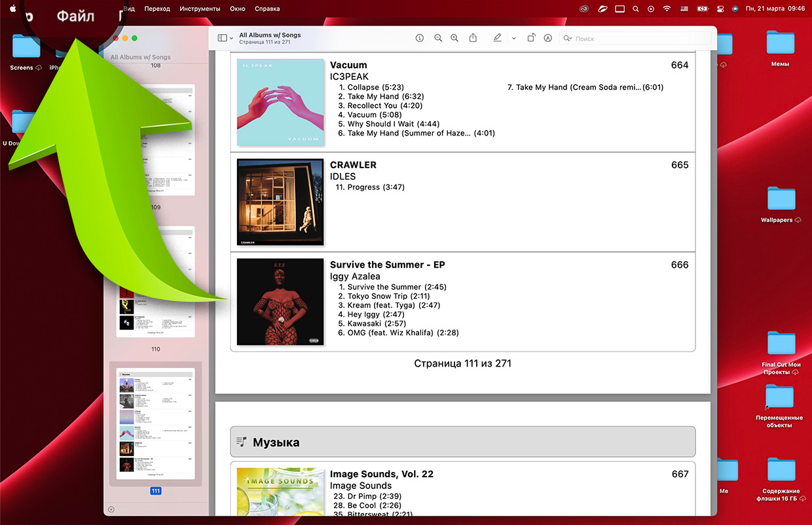Open the Справка menu

(x=267, y=9)
